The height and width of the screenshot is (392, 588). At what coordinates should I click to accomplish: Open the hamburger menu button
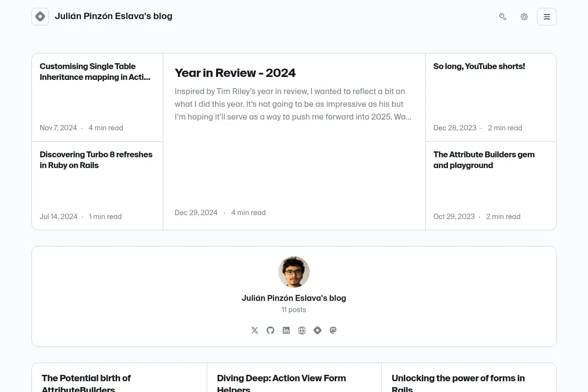[547, 17]
